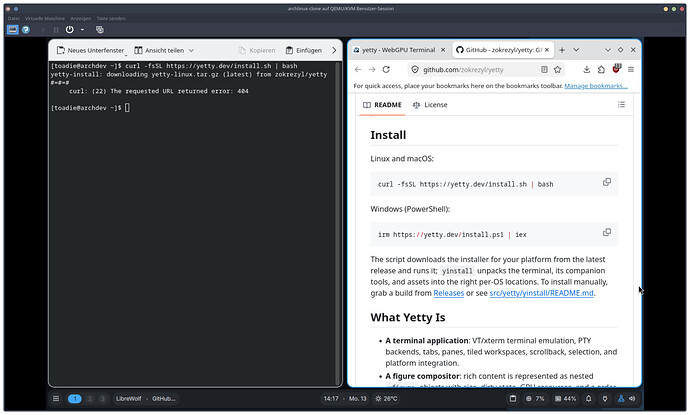690x415 pixels.
Task: Click the site security shield icon
Action: tap(415, 70)
